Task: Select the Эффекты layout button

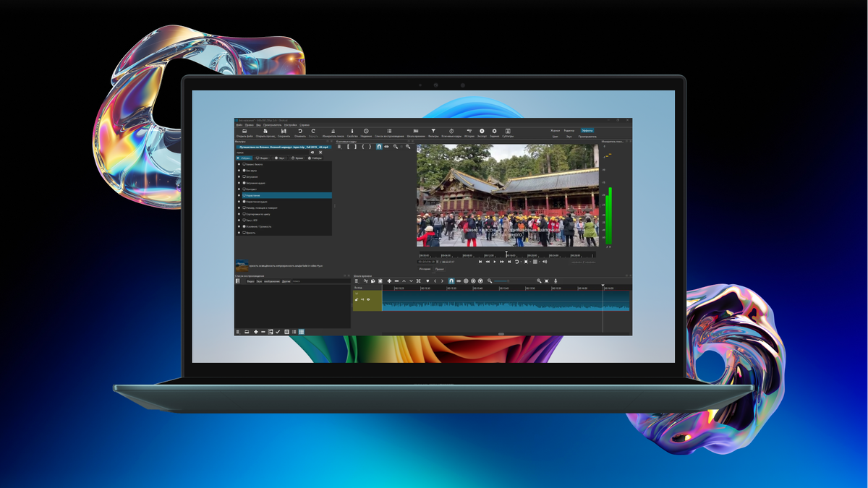Action: tap(587, 130)
